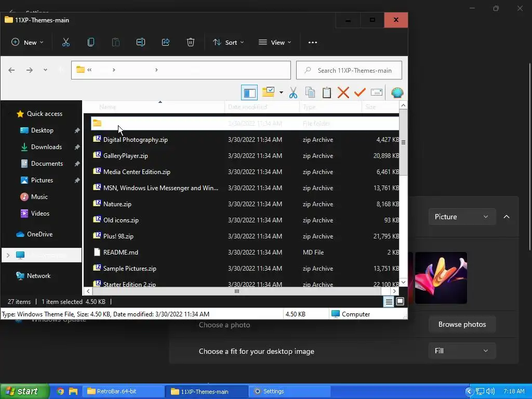
Task: Click the Rename icon in command bar
Action: (x=140, y=43)
